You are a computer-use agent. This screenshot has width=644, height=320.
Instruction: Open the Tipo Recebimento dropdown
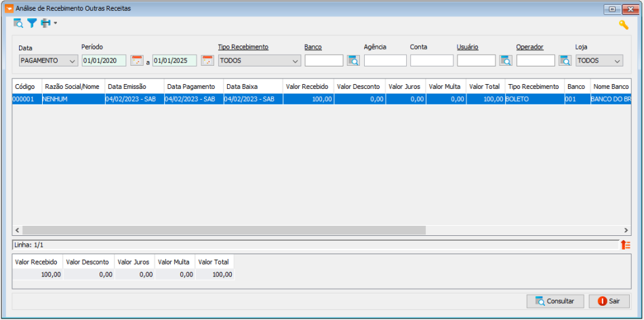(x=259, y=60)
